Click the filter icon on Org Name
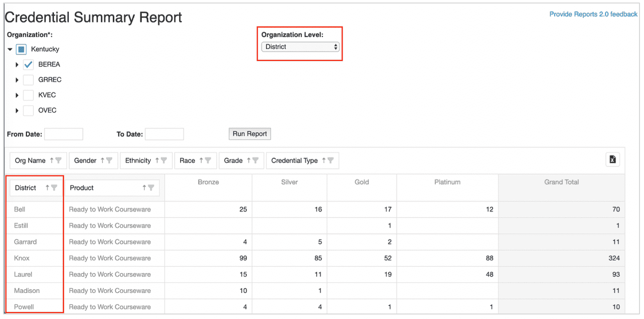The width and height of the screenshot is (644, 319). [x=58, y=160]
